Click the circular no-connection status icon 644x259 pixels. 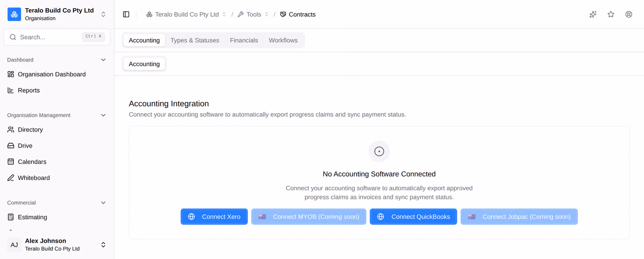(x=379, y=152)
